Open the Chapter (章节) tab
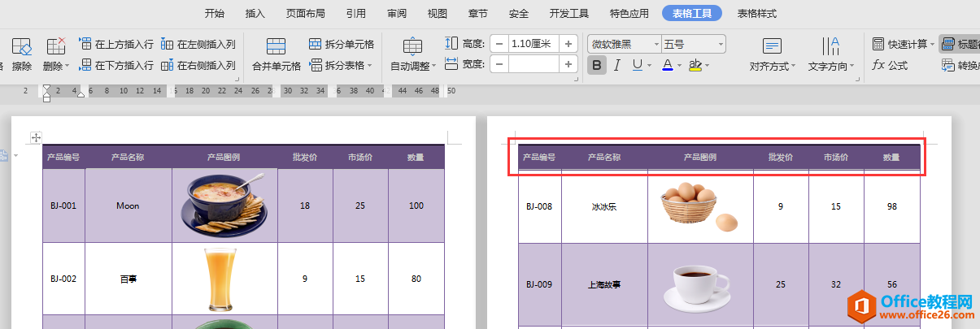The height and width of the screenshot is (329, 980). tap(478, 13)
